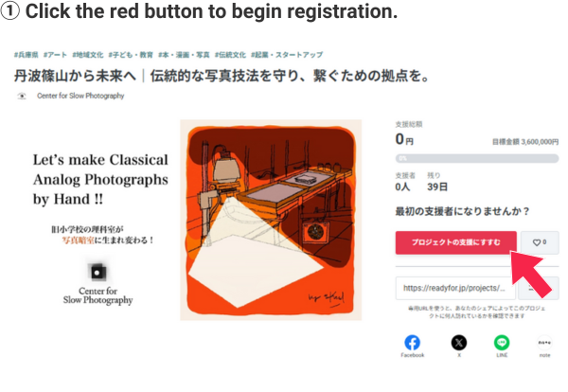Click the funding progress bar
Viewport: 568px width, 392px height.
coord(477,158)
